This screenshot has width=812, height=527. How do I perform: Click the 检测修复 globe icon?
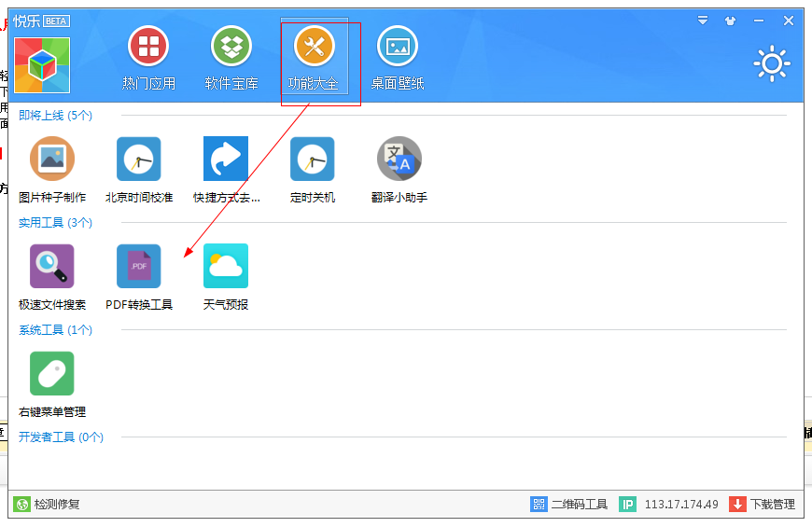point(21,505)
